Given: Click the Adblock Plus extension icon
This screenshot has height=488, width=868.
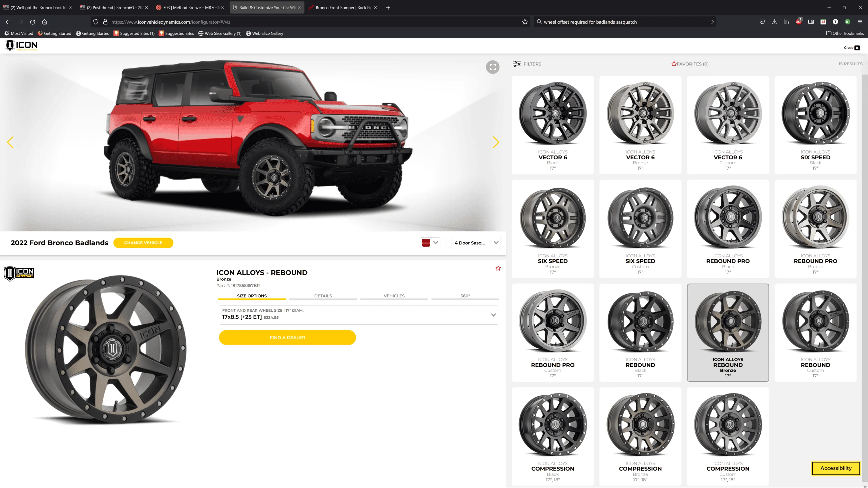Looking at the screenshot, I should tap(799, 22).
